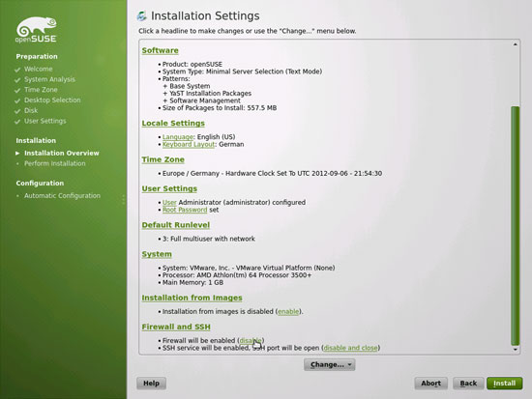Click the Abort button
This screenshot has height=399, width=532.
pyautogui.click(x=430, y=384)
